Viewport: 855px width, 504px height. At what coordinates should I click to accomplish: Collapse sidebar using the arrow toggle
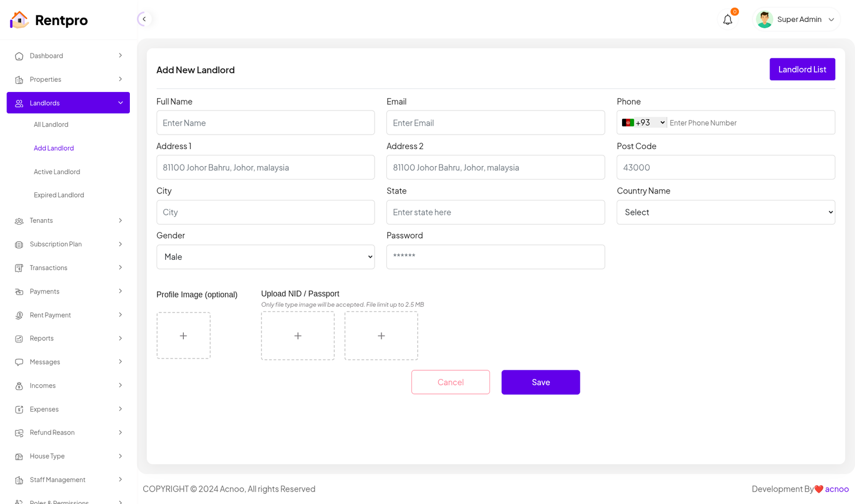[144, 19]
